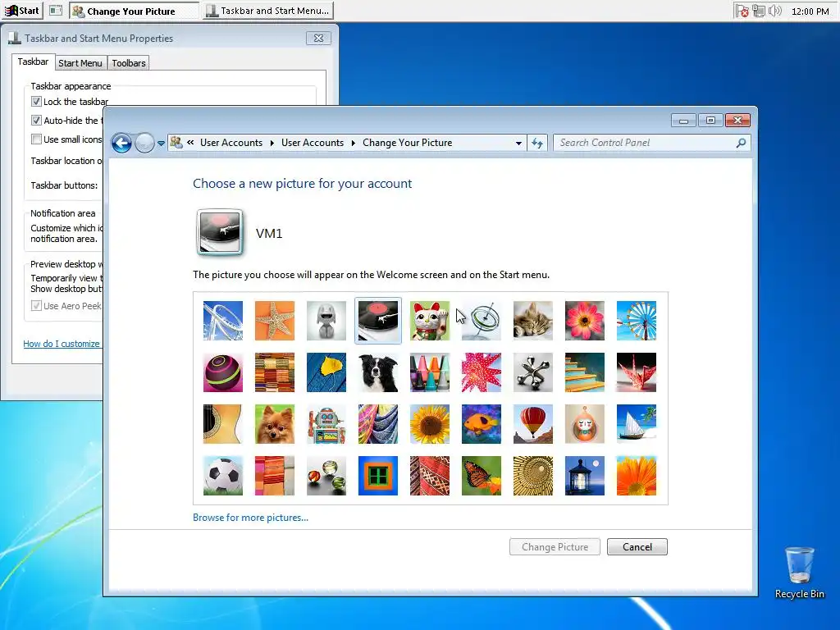Pick the striped ball picture

223,372
